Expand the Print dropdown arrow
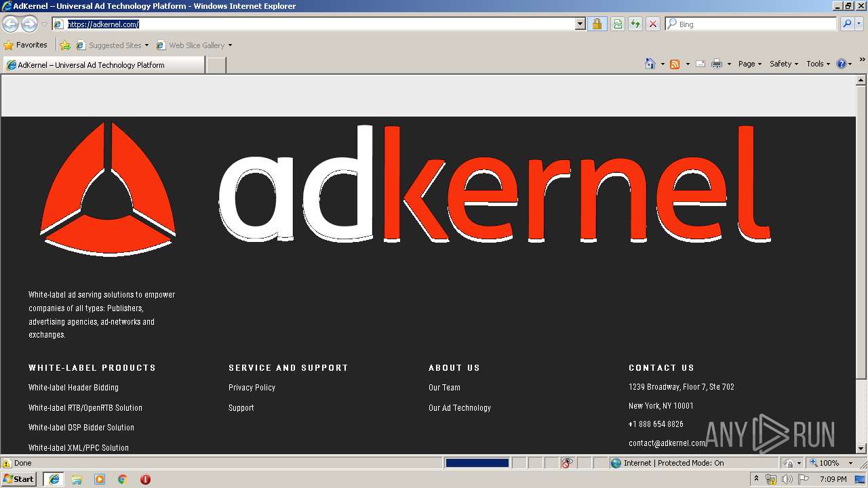This screenshot has height=488, width=868. 729,64
